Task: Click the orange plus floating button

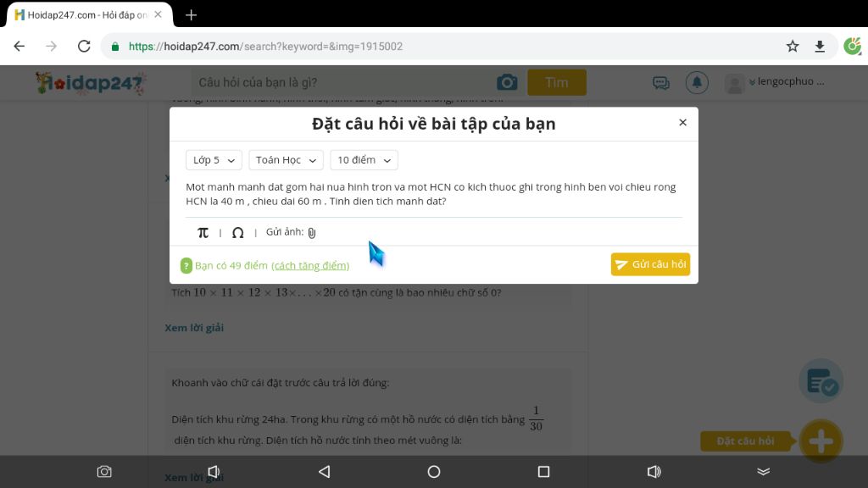Action: tap(821, 441)
